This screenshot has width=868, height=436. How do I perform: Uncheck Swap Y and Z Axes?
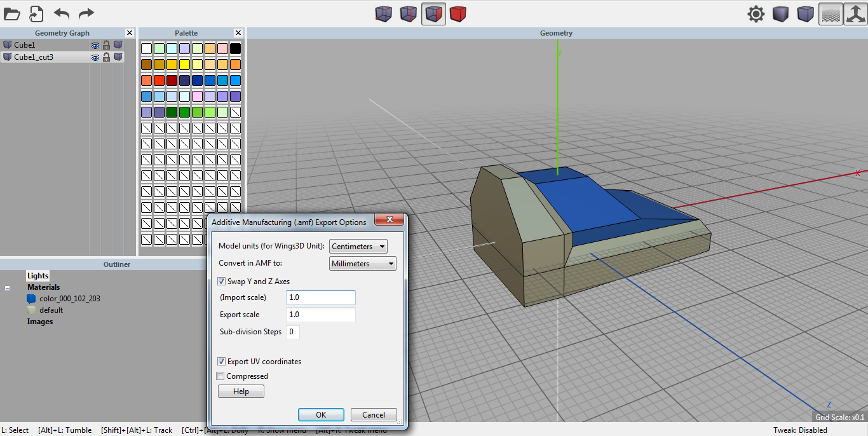click(221, 281)
